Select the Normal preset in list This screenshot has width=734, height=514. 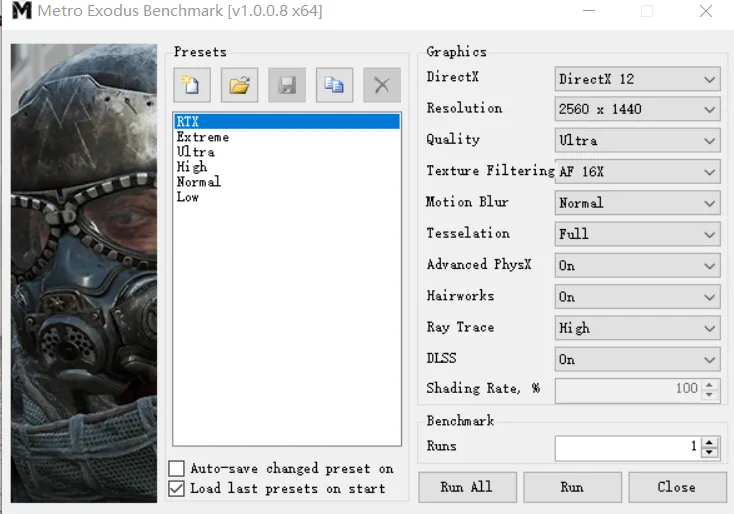click(x=287, y=182)
